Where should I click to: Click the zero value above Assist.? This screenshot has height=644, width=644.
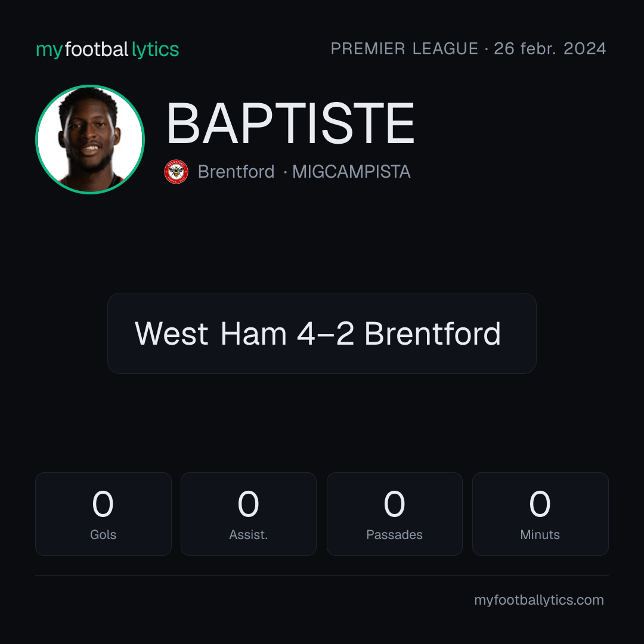click(x=249, y=503)
